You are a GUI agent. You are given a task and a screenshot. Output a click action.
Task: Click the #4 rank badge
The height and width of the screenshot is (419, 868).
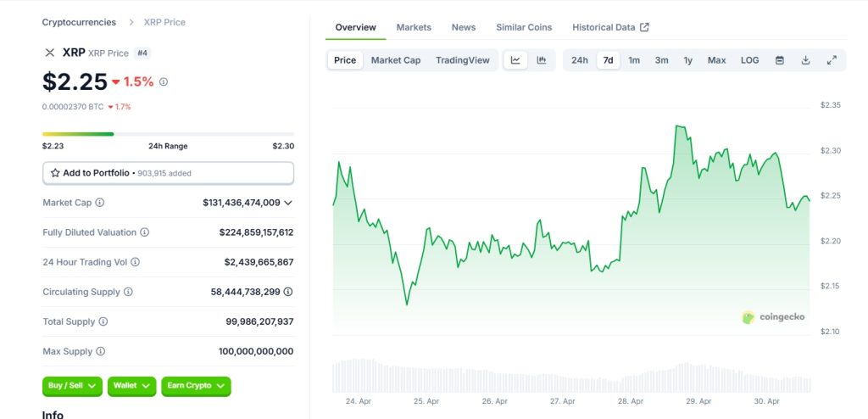tap(142, 53)
